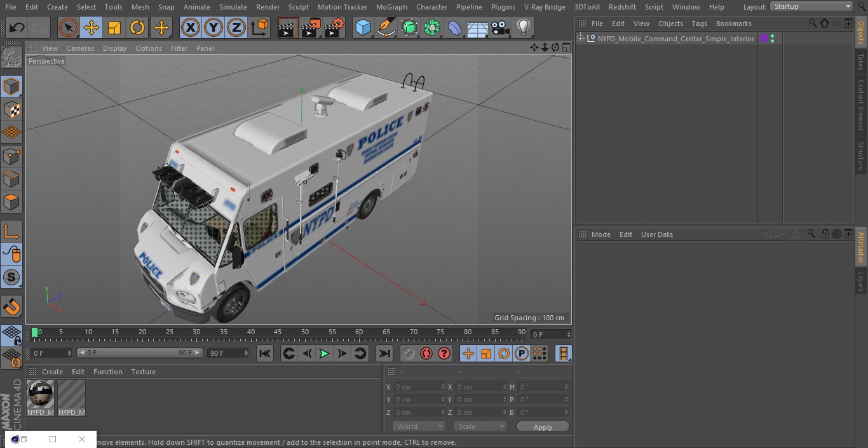
Task: Open the Layers side tab
Action: (861, 282)
